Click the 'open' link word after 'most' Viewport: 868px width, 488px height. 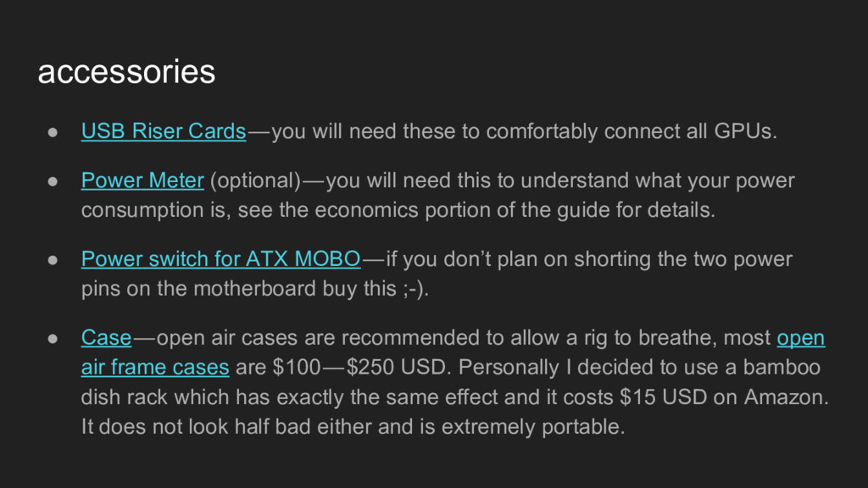[800, 337]
